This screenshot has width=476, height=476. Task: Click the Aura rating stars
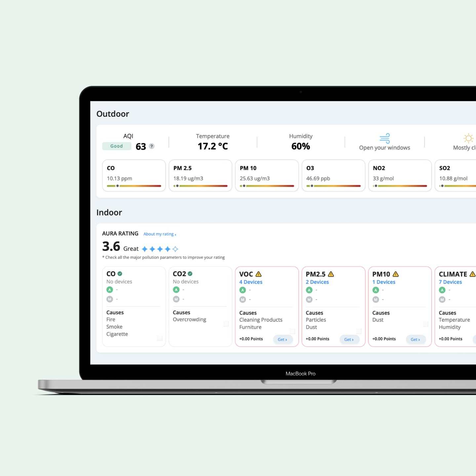click(160, 249)
